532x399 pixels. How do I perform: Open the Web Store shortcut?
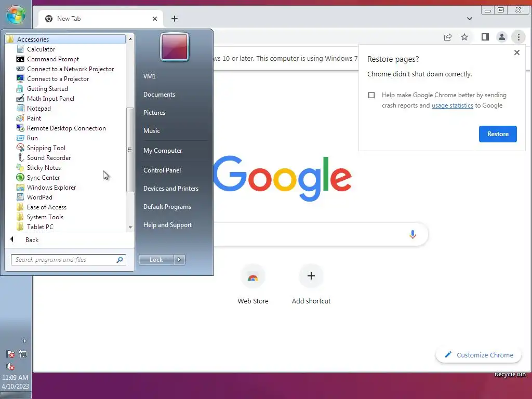pyautogui.click(x=253, y=284)
